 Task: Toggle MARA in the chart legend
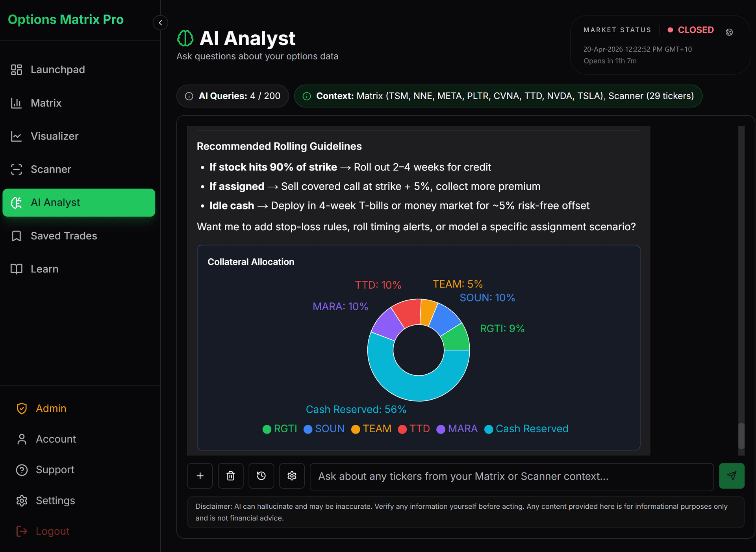click(x=457, y=429)
